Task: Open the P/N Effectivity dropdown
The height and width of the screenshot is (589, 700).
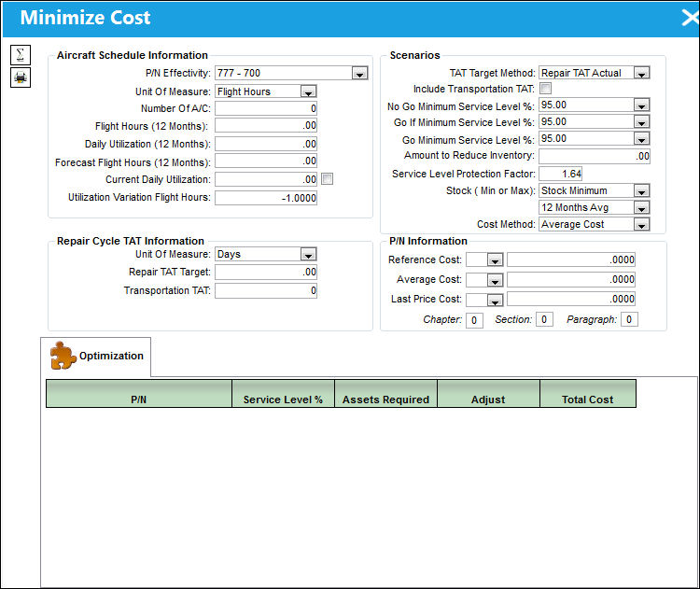Action: coord(359,73)
